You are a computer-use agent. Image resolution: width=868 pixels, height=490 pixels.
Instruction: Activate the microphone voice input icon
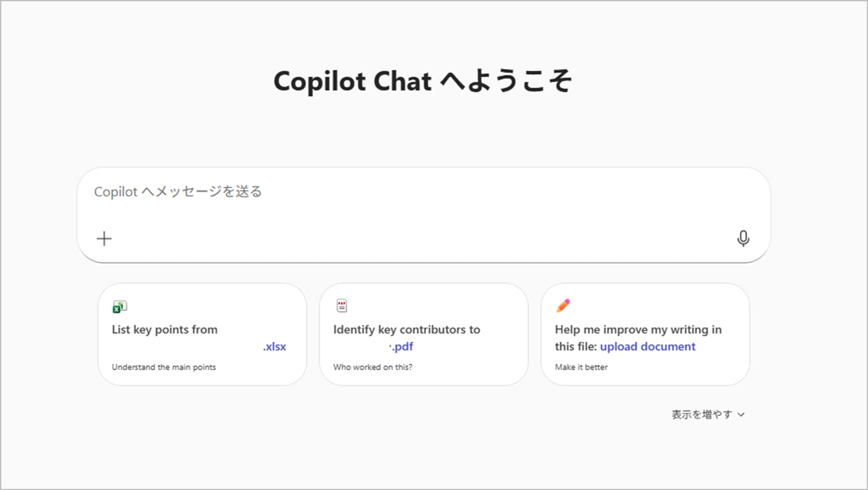743,238
